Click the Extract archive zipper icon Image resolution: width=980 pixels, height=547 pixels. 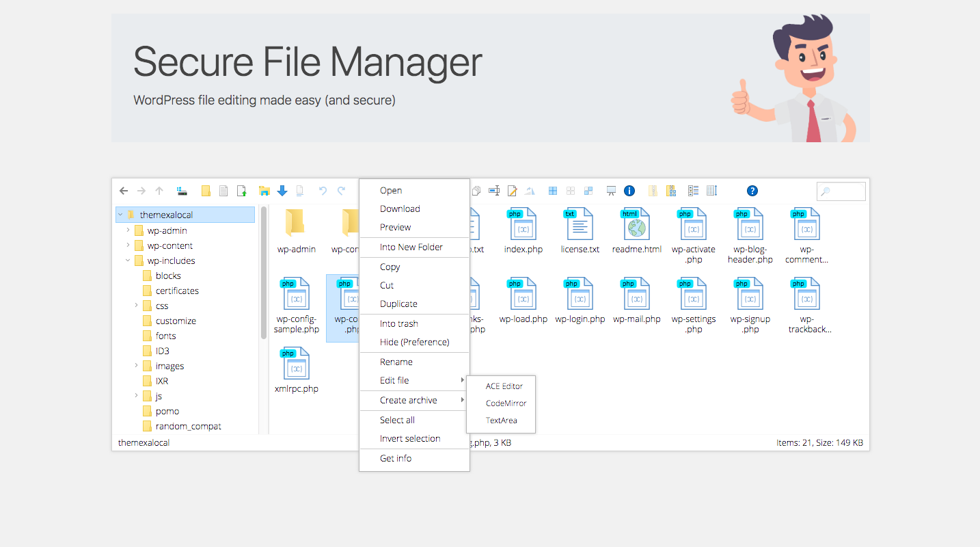tap(653, 191)
